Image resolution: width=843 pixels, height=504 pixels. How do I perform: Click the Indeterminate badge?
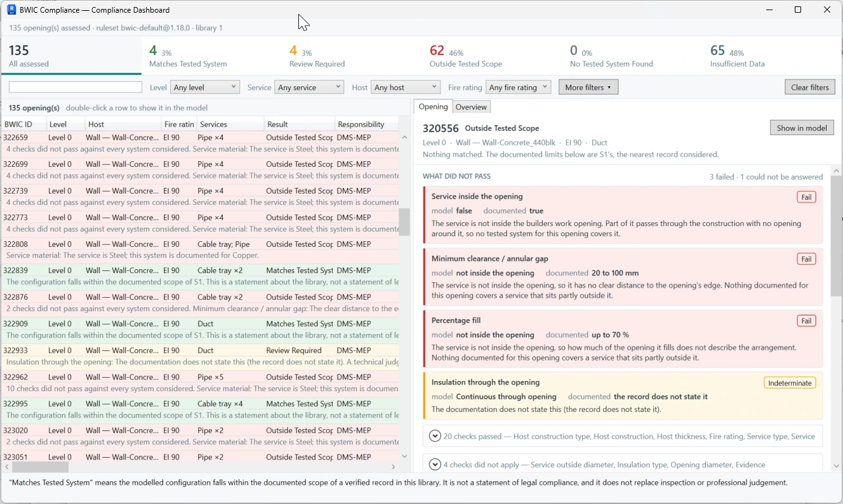point(790,383)
